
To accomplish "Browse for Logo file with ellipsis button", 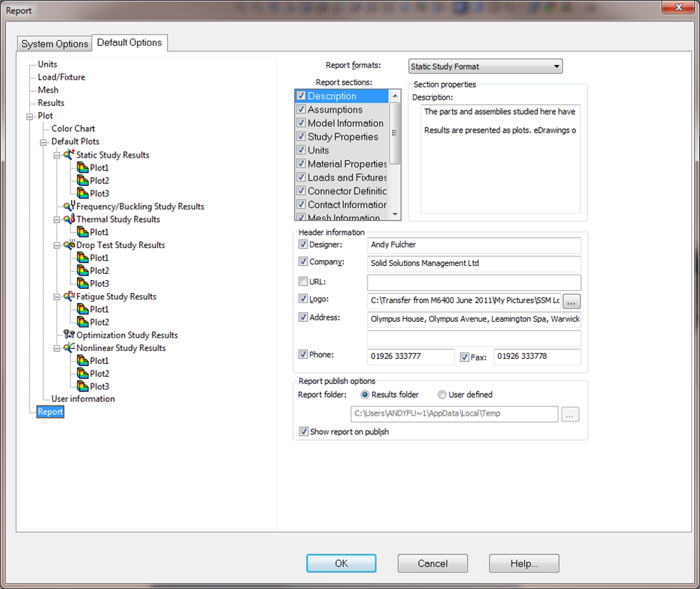I will [571, 301].
